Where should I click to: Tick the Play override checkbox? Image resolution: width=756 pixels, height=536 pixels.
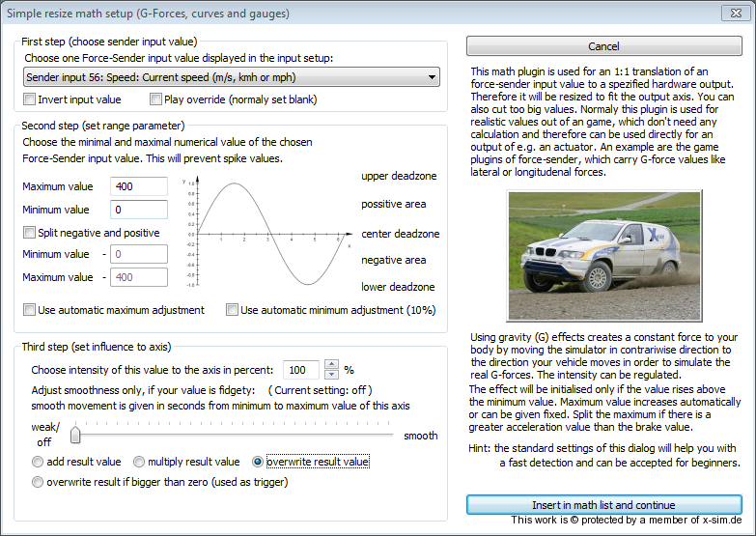(x=156, y=99)
